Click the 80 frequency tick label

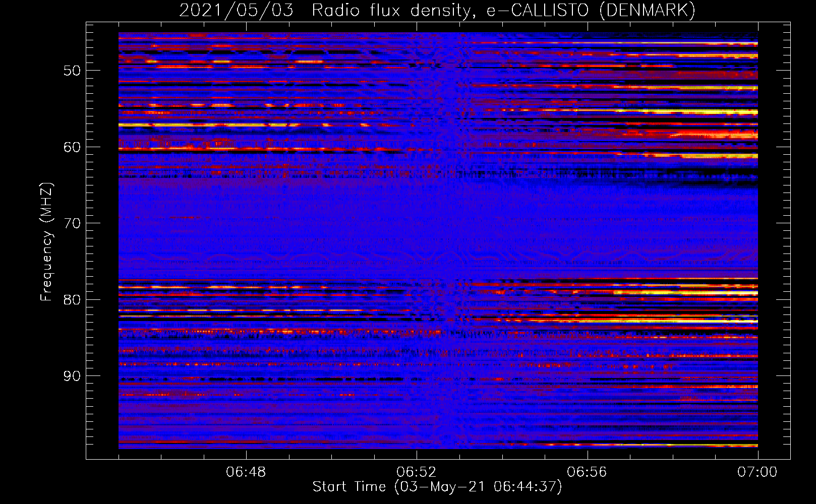[x=72, y=300]
